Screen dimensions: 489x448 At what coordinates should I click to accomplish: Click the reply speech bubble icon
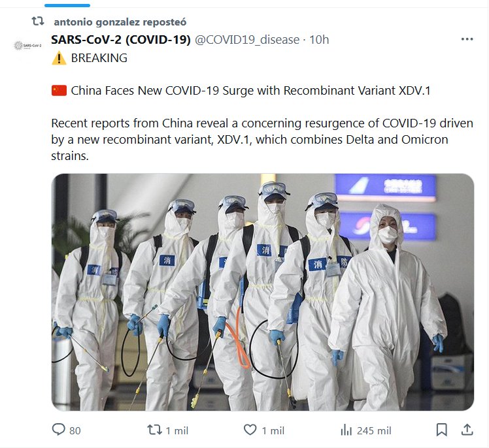point(58,430)
